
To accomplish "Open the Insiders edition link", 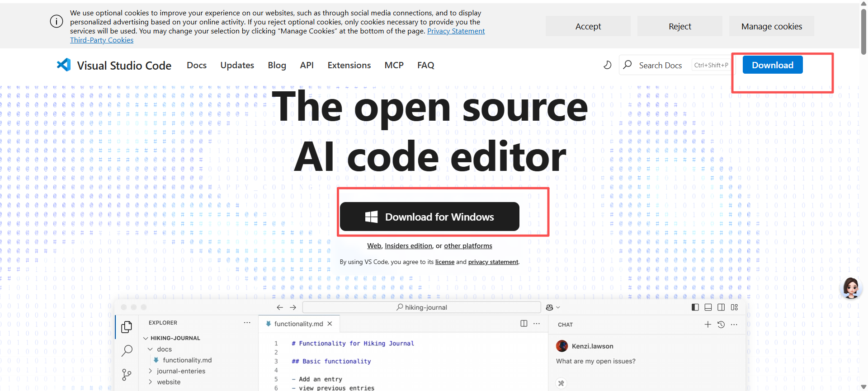I will click(x=408, y=246).
